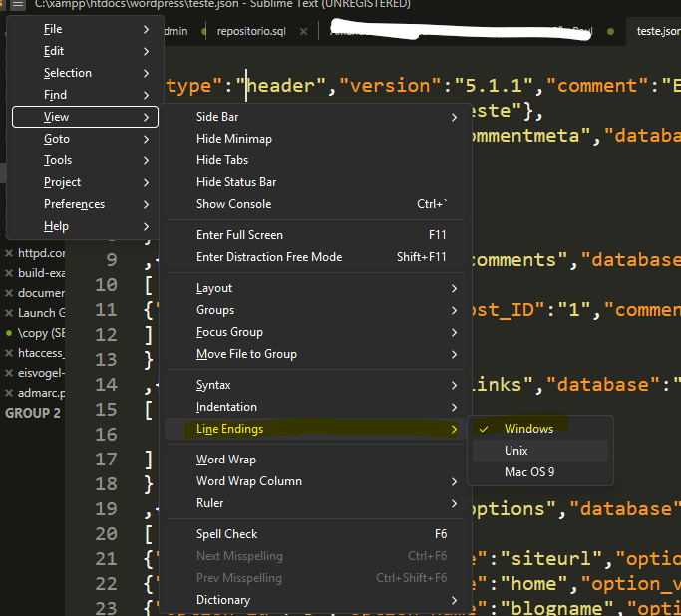The image size is (681, 616).
Task: Click line number 21 in gutter
Action: click(107, 559)
